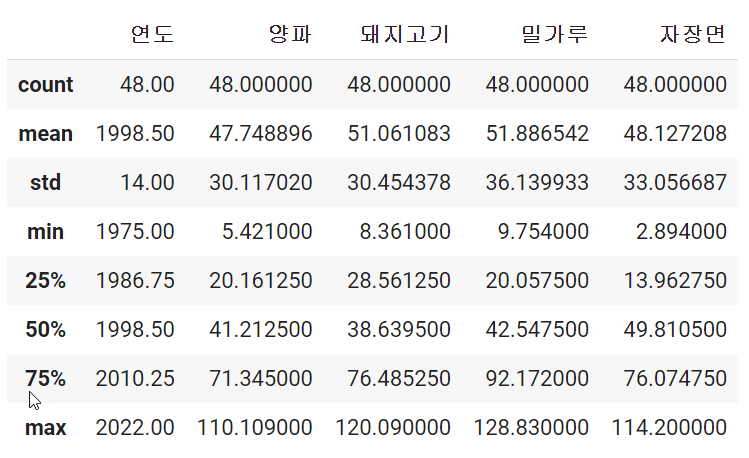
Task: Click the value 41.212500
Action: pos(261,330)
